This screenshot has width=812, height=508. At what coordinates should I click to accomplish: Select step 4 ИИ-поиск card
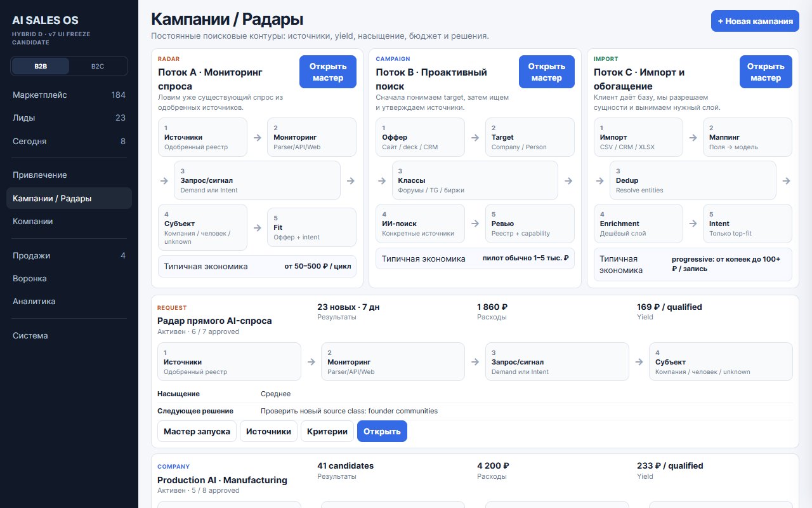point(420,224)
